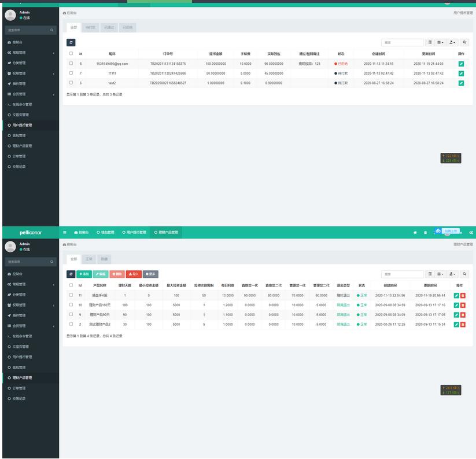Click delete icon for 测试理财产品2 row
Viewport: 476px width, 459px height.
[463, 325]
